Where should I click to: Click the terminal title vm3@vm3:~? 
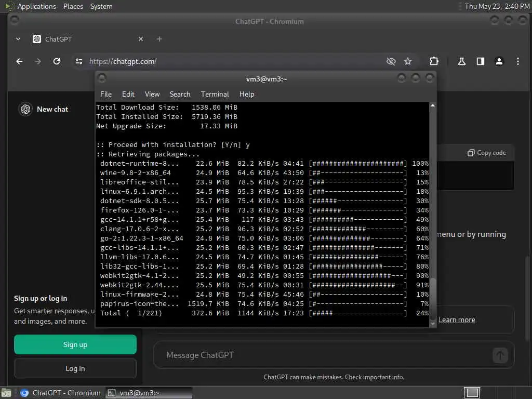coord(267,79)
